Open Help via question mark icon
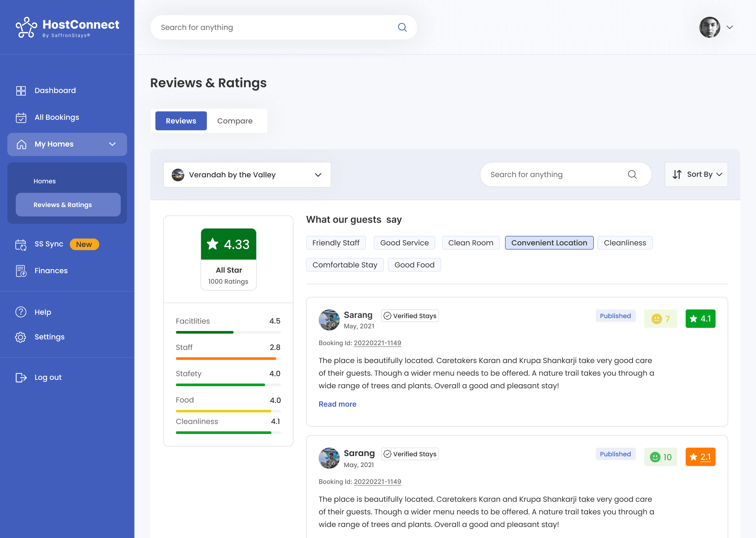The image size is (756, 538). pos(21,312)
